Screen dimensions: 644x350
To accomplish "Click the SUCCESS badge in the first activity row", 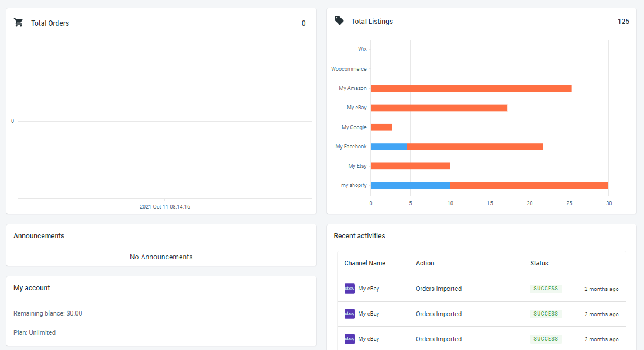I will [545, 289].
